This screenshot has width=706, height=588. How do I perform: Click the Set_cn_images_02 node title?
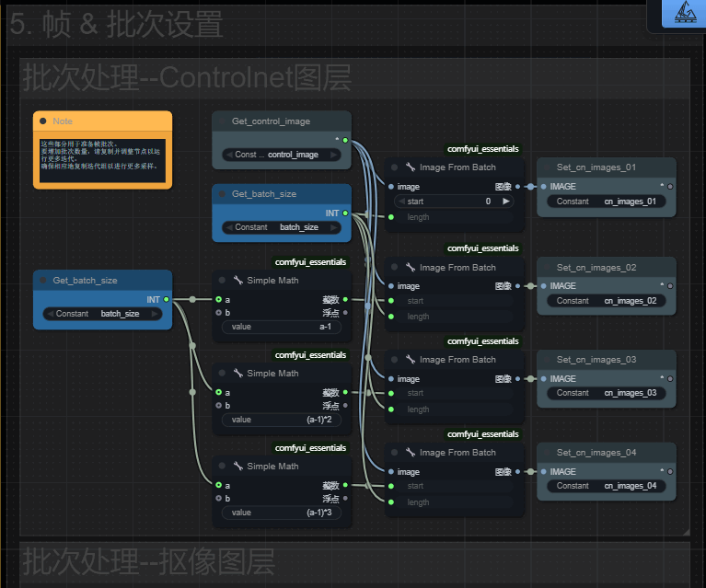click(x=596, y=268)
